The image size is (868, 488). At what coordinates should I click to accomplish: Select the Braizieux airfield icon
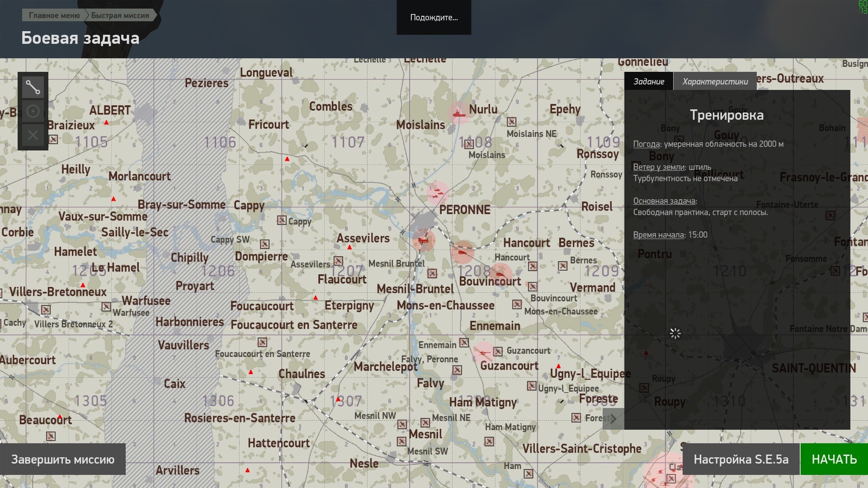coord(53,139)
